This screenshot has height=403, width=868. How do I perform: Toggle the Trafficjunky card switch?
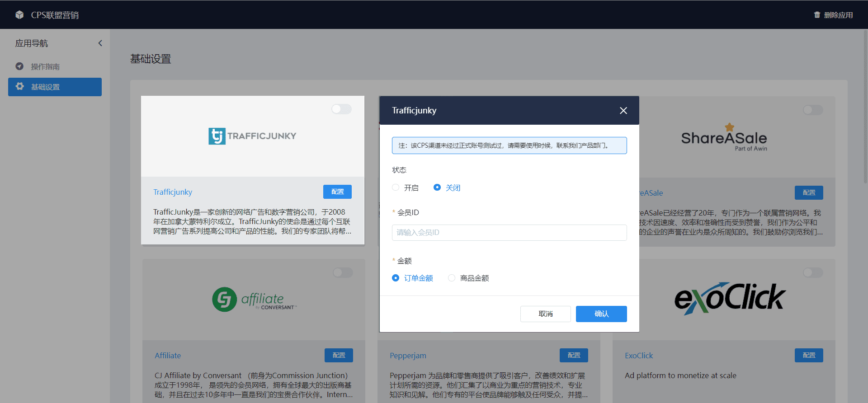[341, 109]
